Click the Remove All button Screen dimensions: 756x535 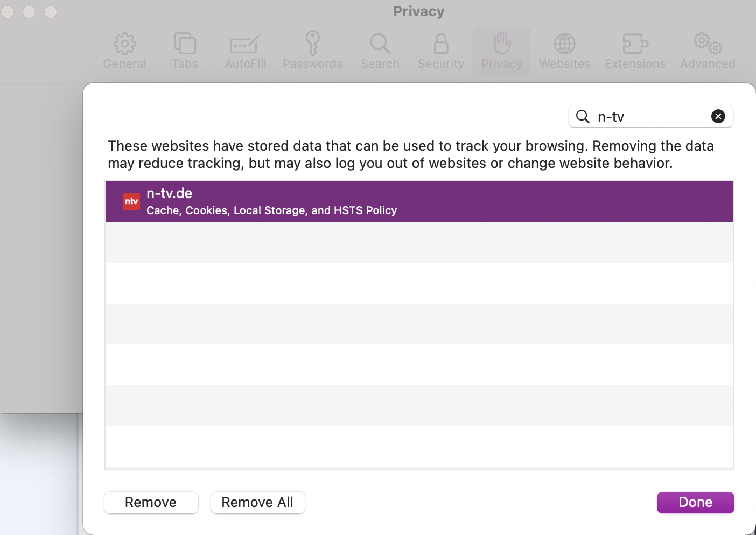coord(258,503)
